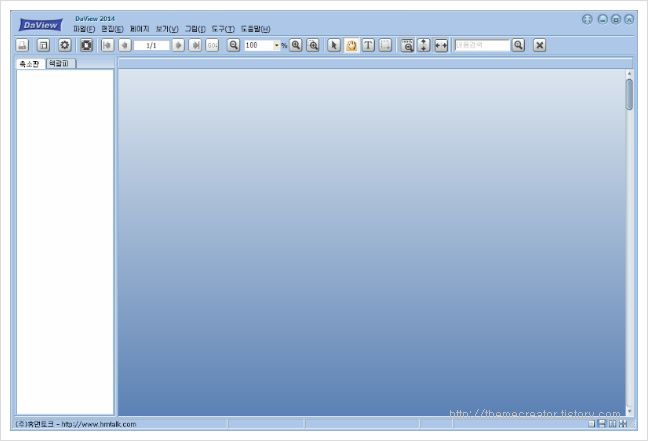Screen dimensions: 648x441
Task: Click the scrollbar down arrow
Action: [629, 411]
